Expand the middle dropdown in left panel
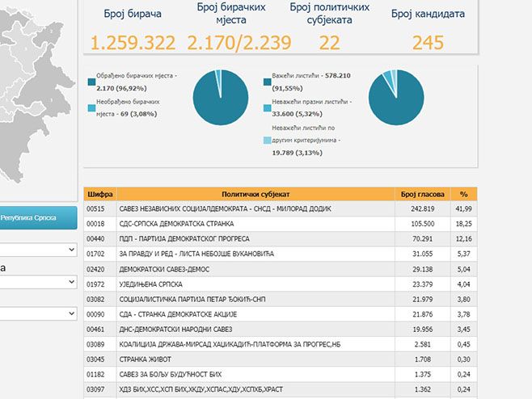The width and height of the screenshot is (532, 399). [37, 282]
